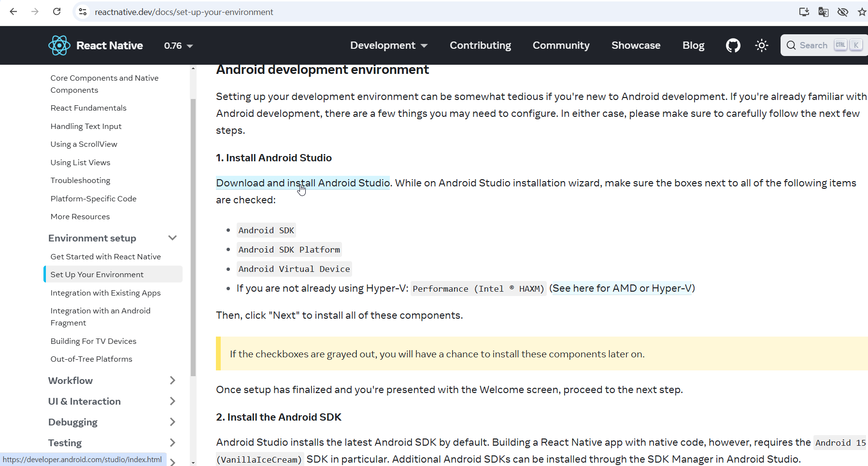Click the sidebar scrollbar down arrow
The image size is (868, 466).
(x=193, y=463)
